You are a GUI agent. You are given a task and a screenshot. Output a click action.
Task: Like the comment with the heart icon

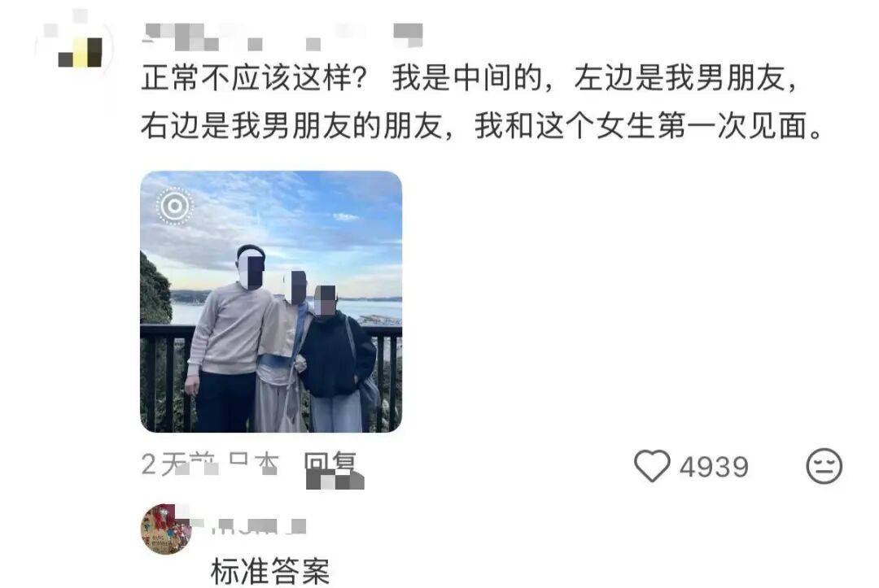point(652,466)
